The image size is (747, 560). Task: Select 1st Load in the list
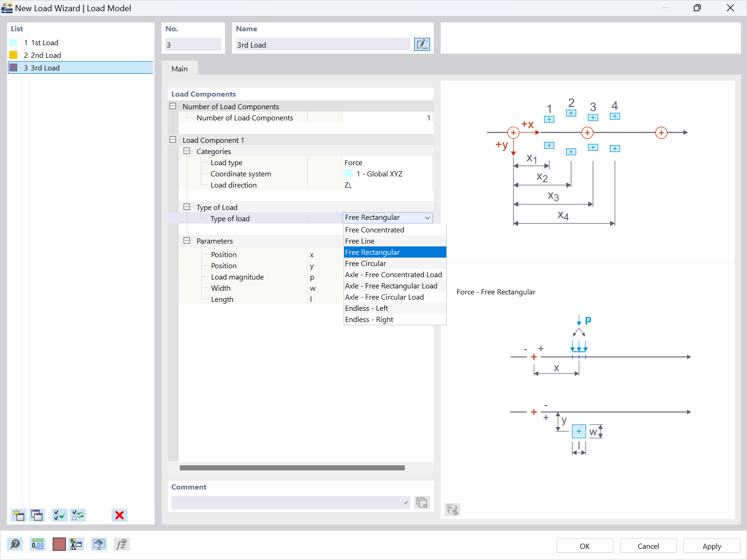pos(81,42)
